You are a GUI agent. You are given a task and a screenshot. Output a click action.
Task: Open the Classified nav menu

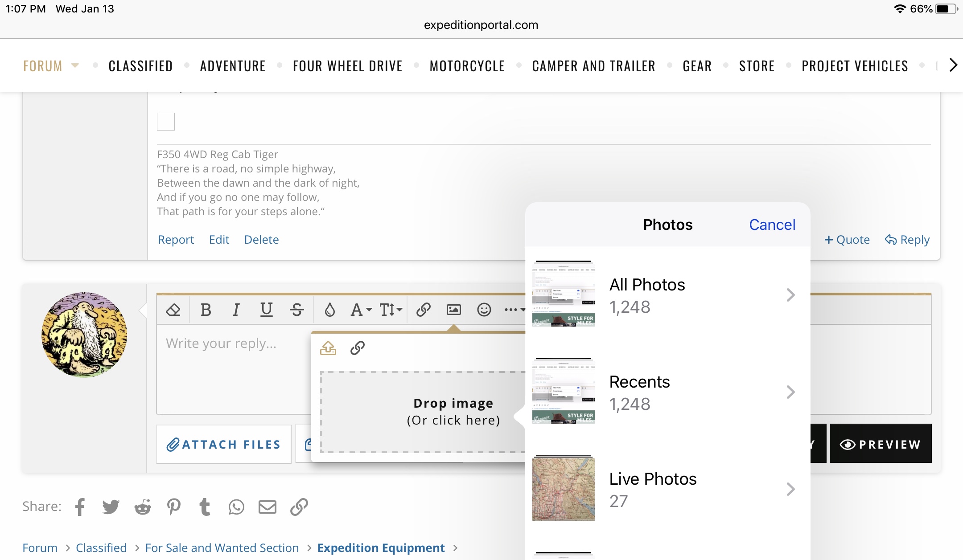point(140,66)
